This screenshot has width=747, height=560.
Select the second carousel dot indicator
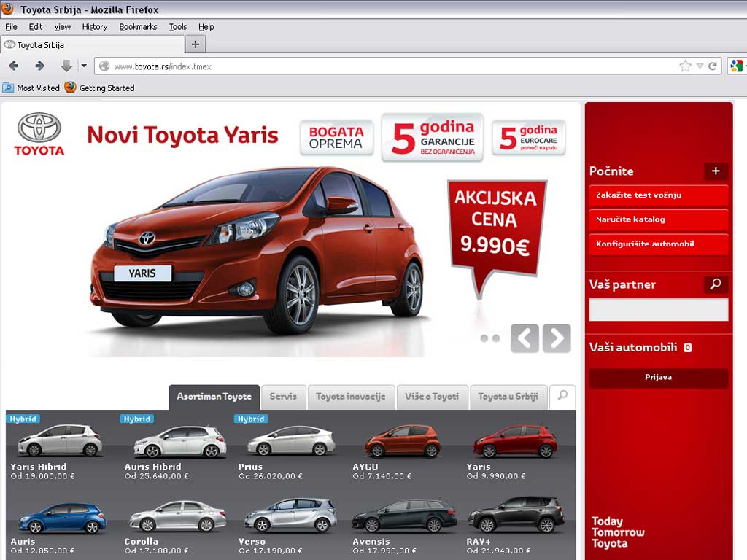coord(496,338)
